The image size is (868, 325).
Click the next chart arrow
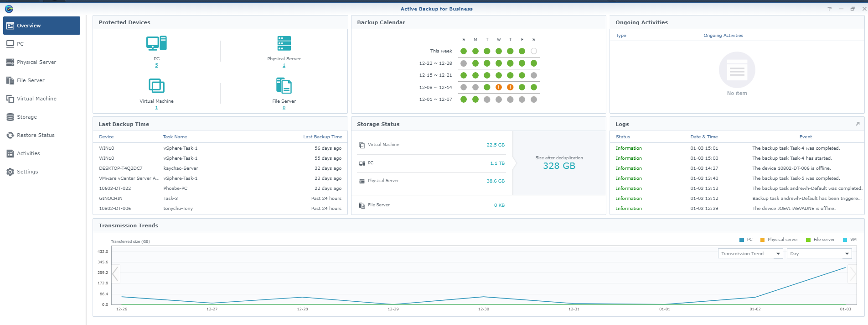tap(852, 274)
